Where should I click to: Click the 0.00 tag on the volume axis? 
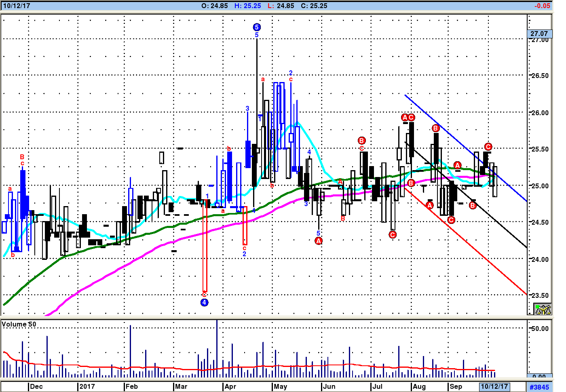click(x=539, y=376)
